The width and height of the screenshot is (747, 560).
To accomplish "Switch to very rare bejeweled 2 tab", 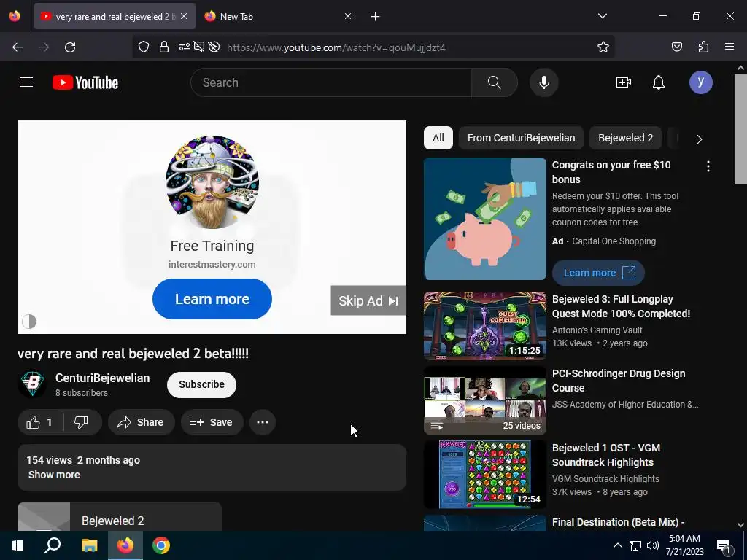I will pyautogui.click(x=115, y=16).
